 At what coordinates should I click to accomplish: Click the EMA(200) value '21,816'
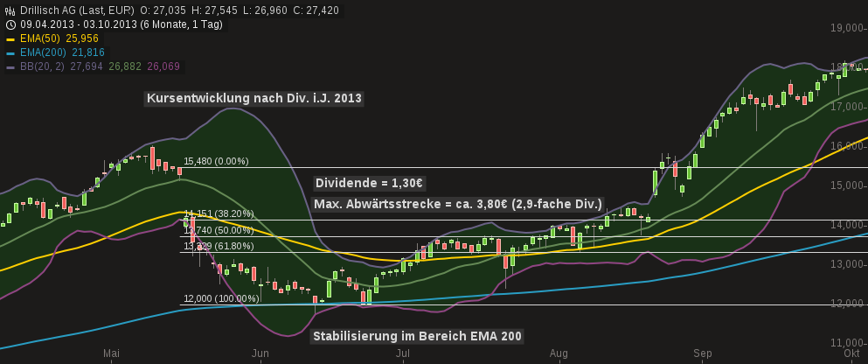coord(87,52)
